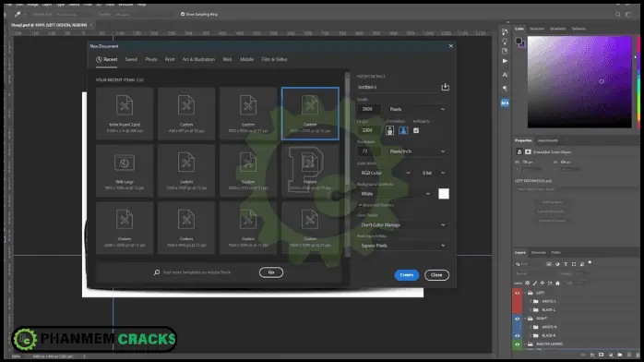Viewport: 644px width, 362px height.
Task: Click the Close button in New Document dialog
Action: [x=436, y=275]
